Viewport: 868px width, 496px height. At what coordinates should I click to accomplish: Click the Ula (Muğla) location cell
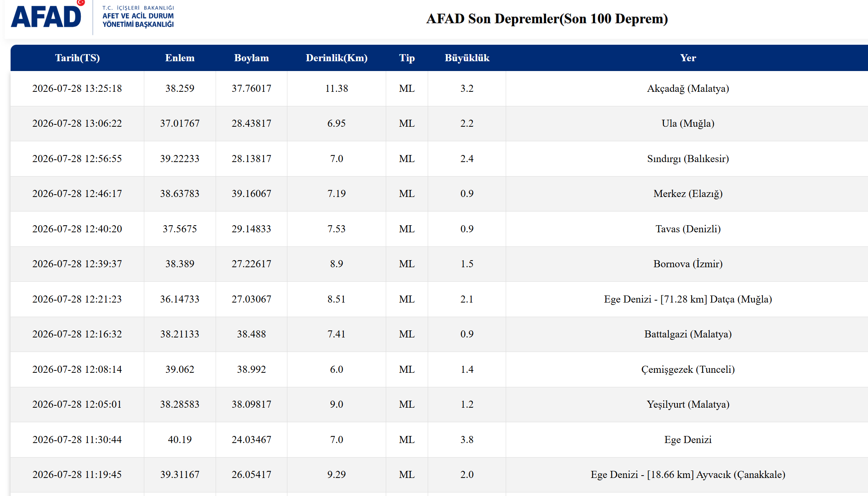point(688,123)
